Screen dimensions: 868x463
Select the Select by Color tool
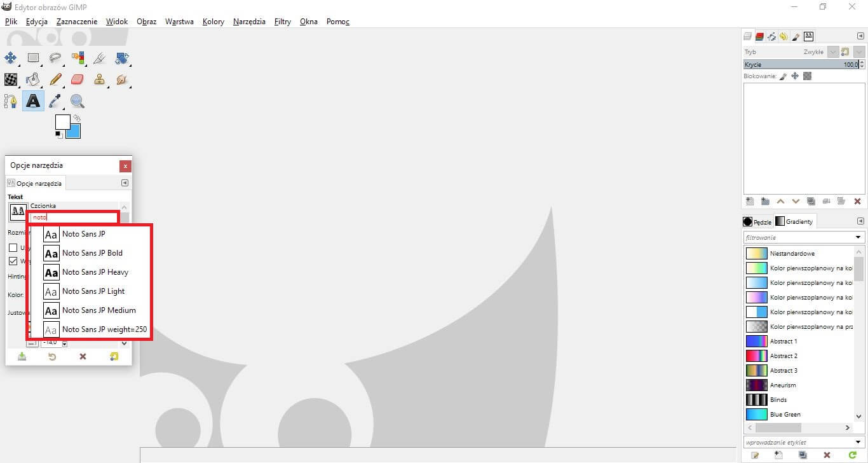(78, 58)
